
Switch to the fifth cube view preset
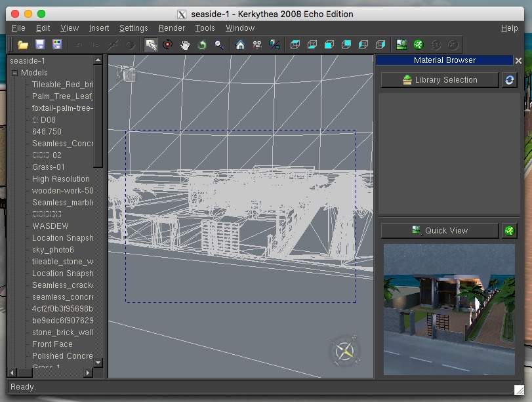pos(363,45)
